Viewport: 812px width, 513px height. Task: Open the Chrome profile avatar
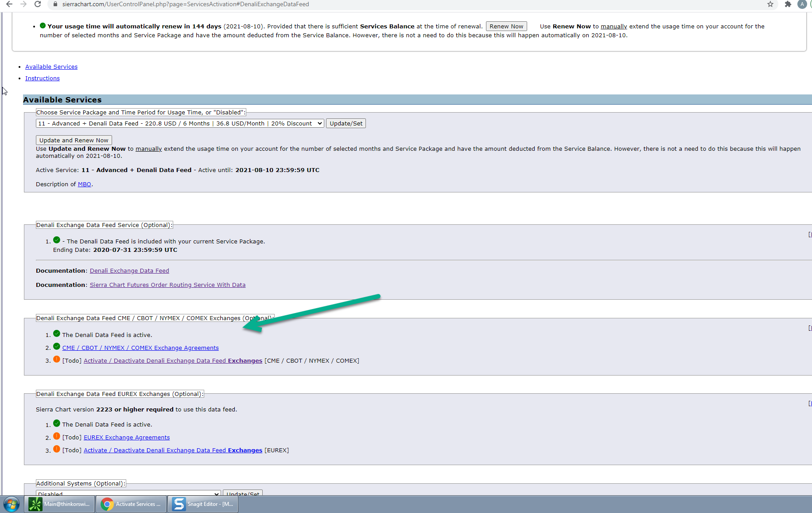[802, 4]
